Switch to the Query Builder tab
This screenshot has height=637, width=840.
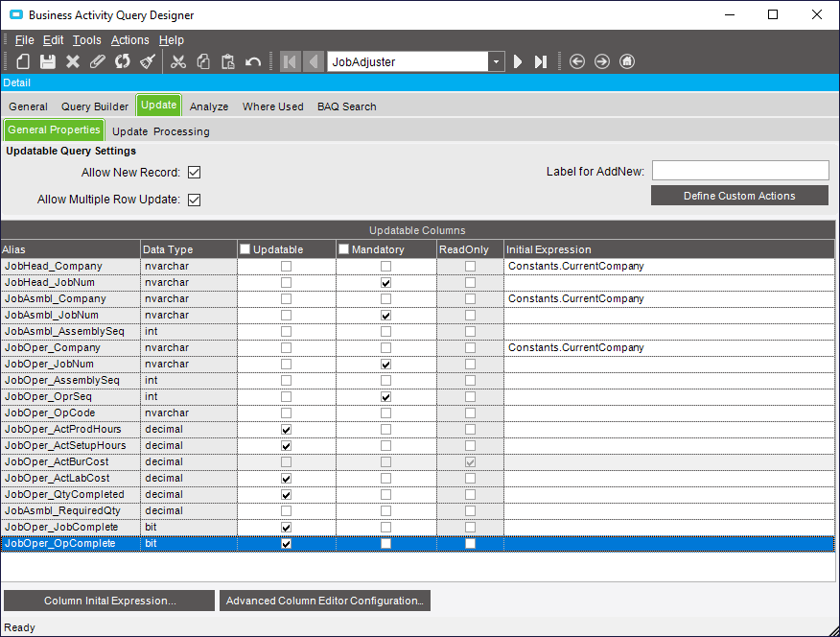click(x=95, y=106)
